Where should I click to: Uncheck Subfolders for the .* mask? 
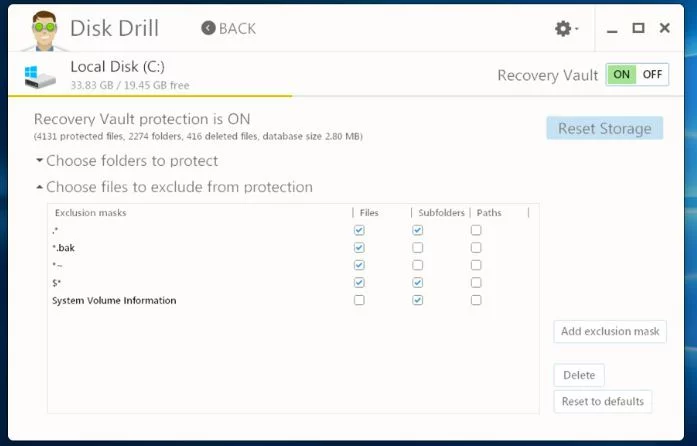click(417, 230)
